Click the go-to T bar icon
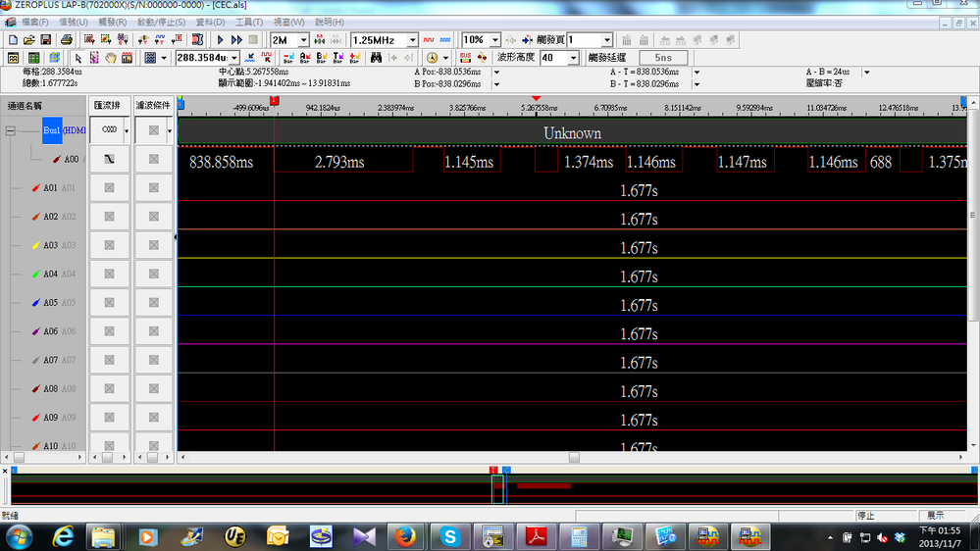980x551 pixels. click(x=338, y=58)
